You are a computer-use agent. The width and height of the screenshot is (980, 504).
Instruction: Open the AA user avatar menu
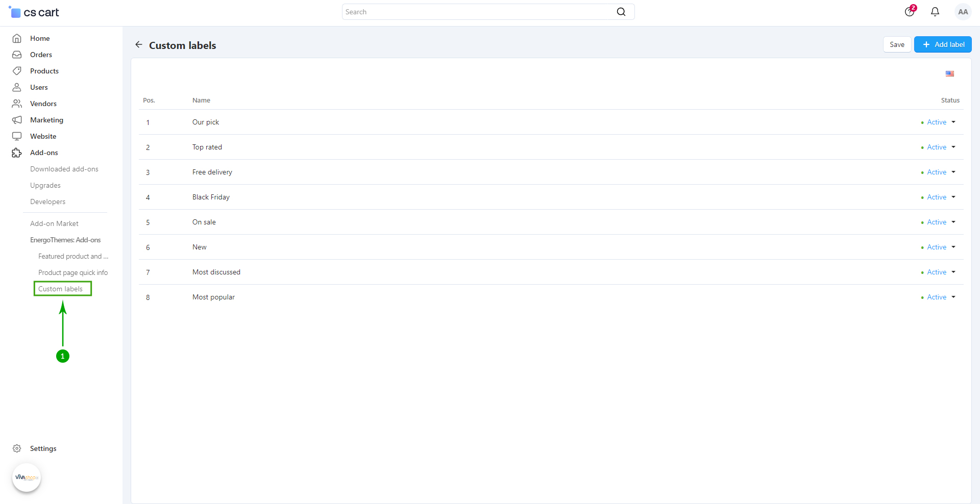[x=963, y=12]
